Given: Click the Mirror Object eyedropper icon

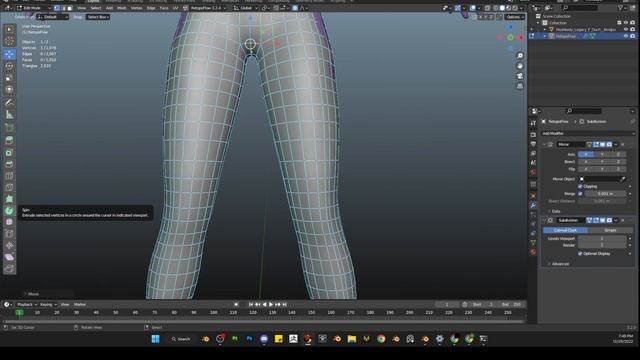Looking at the screenshot, I should pos(622,179).
